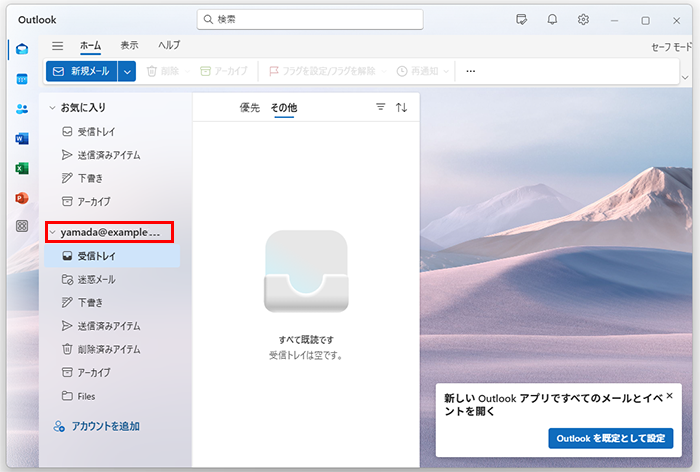Click Outlook を既定として設定 button

610,438
